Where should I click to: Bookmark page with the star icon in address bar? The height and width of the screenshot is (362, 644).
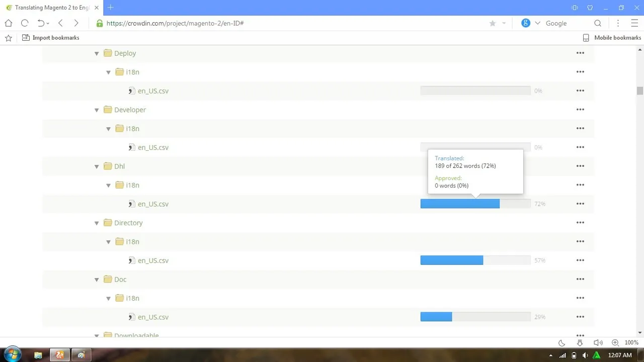pos(493,23)
